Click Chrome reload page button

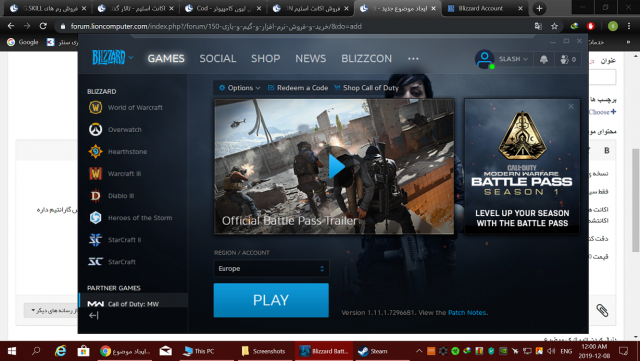(x=43, y=26)
